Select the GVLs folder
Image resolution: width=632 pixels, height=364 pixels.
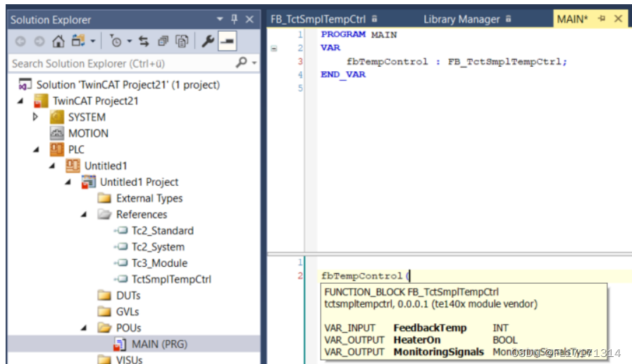pos(128,312)
